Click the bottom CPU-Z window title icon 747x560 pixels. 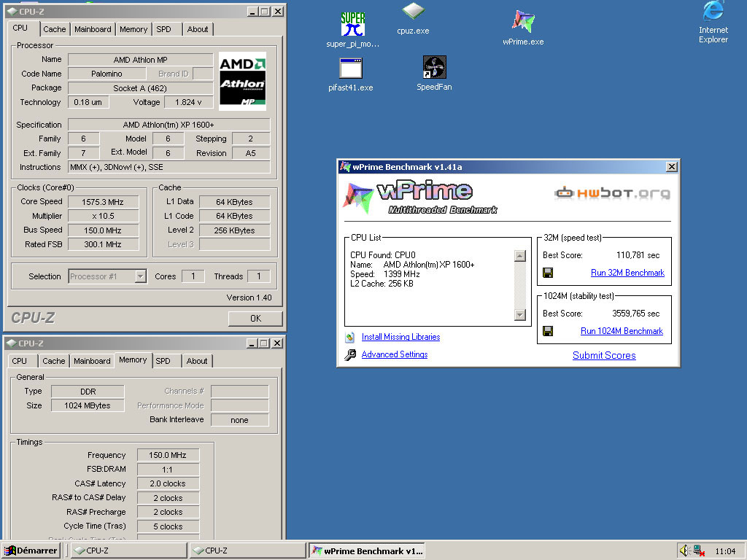12,343
